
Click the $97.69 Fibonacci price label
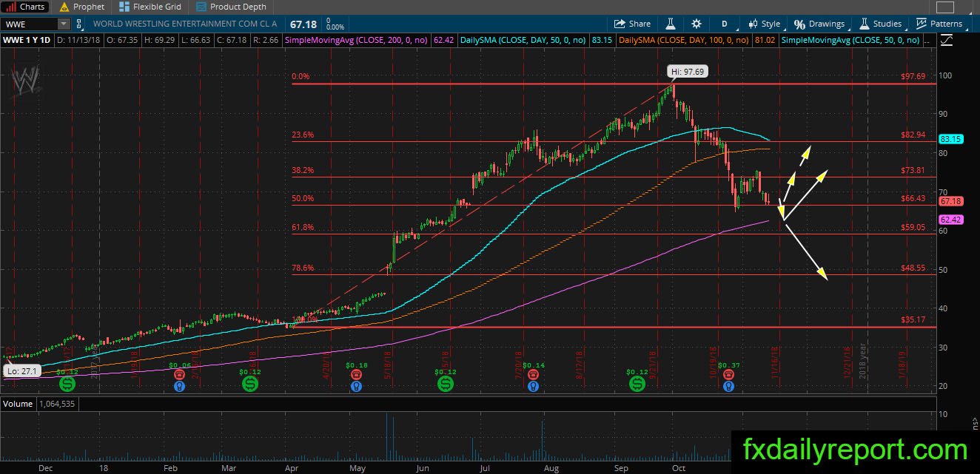913,76
